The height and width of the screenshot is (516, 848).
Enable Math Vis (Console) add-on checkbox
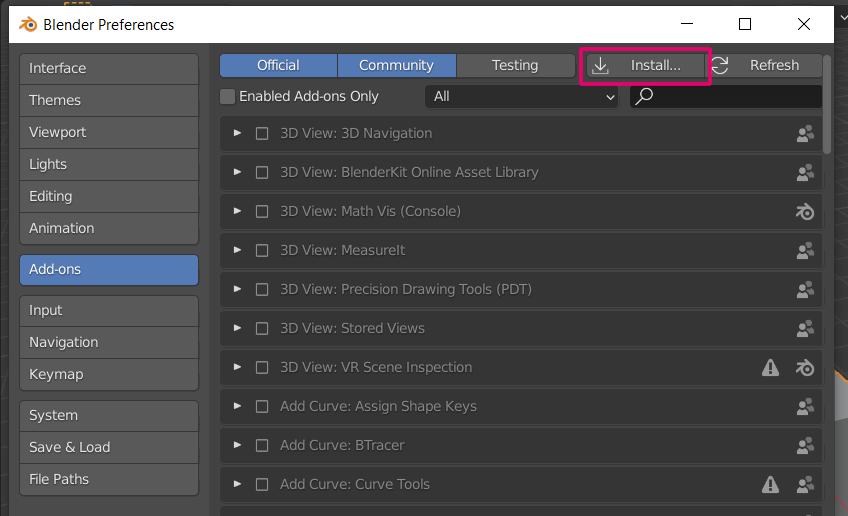262,211
